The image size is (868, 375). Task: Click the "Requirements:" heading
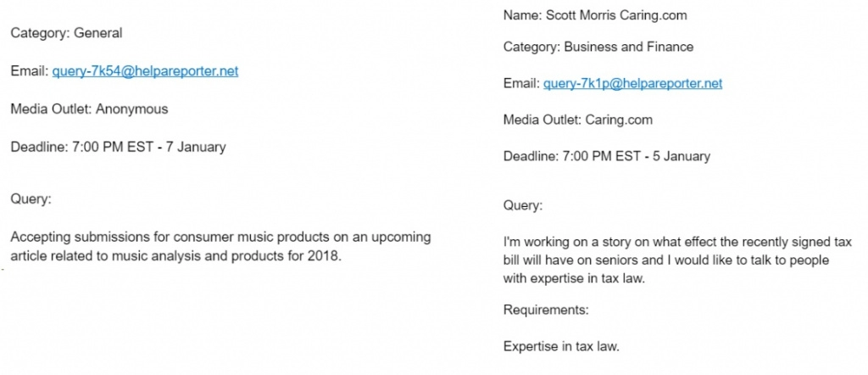click(x=546, y=311)
